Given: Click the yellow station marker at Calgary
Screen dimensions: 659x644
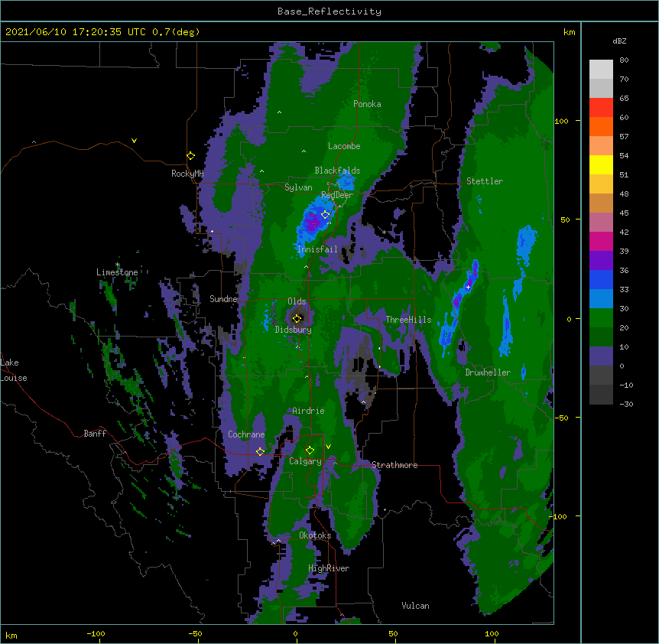Looking at the screenshot, I should pos(310,450).
